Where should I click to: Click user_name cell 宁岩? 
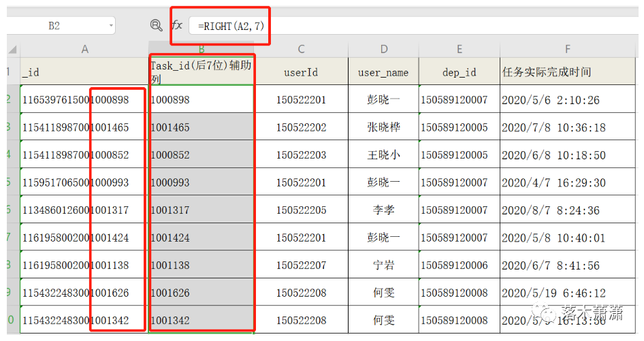(x=383, y=265)
